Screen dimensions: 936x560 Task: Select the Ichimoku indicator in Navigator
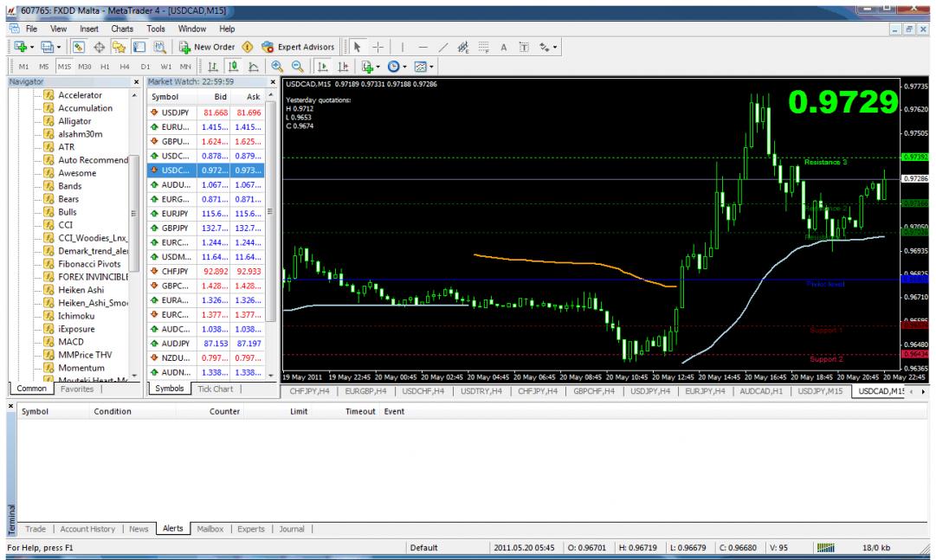click(x=77, y=316)
